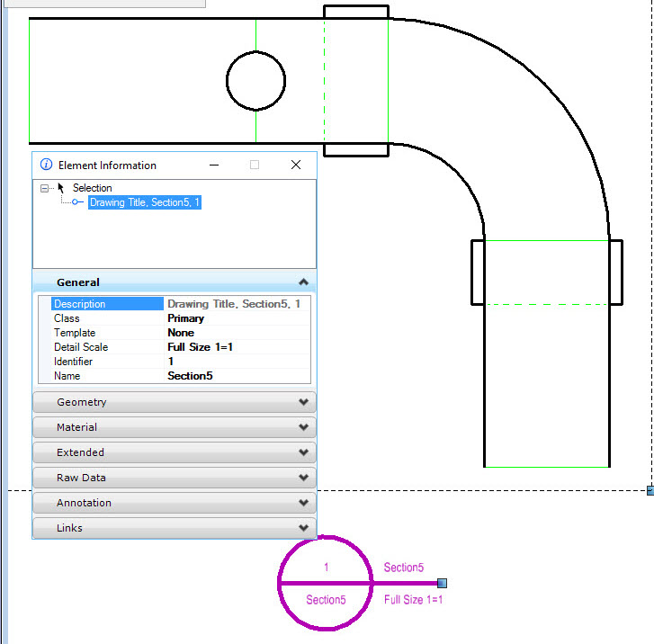Image resolution: width=654 pixels, height=644 pixels.
Task: Click the 'Drawing Title, Section5, 1' description value
Action: [234, 304]
